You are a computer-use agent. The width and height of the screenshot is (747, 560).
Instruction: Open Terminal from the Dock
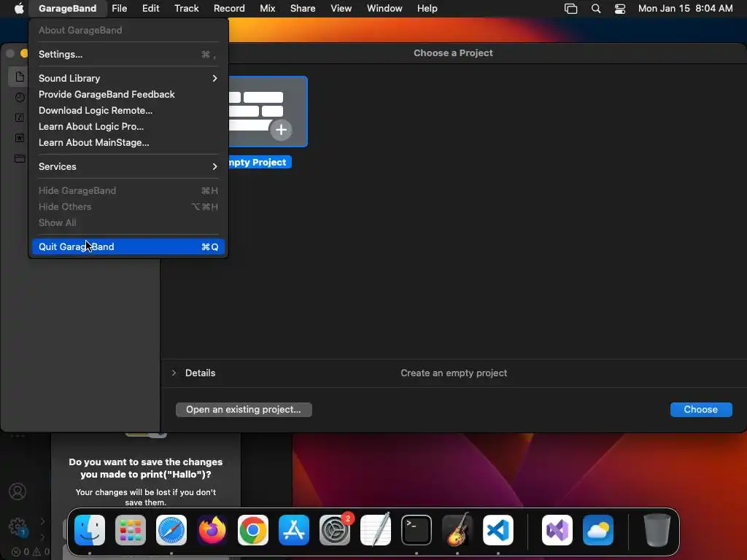(417, 530)
